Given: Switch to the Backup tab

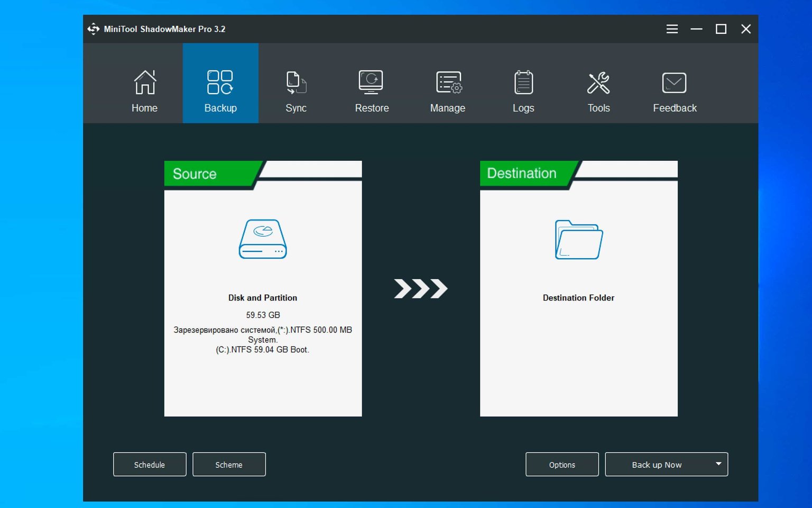Looking at the screenshot, I should click(x=220, y=82).
